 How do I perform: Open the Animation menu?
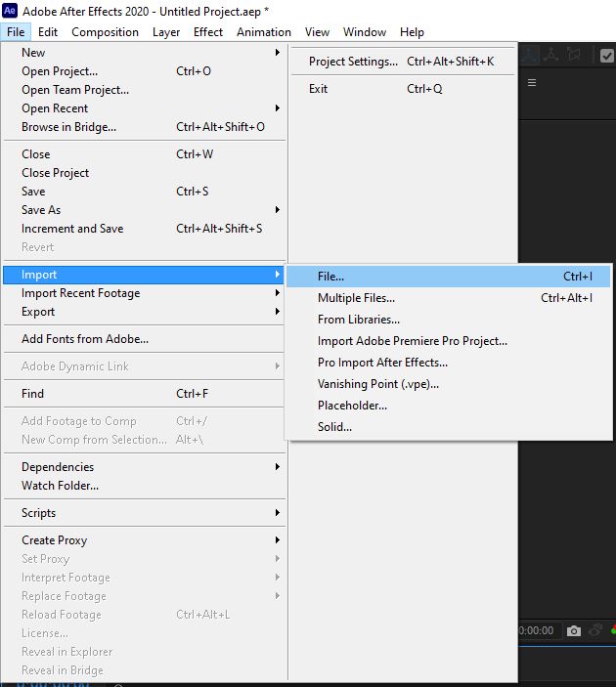(264, 32)
